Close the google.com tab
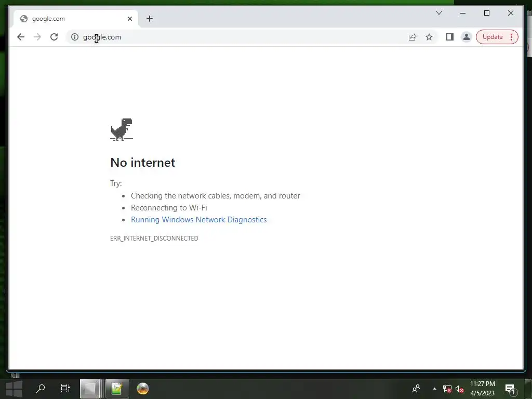 129,19
